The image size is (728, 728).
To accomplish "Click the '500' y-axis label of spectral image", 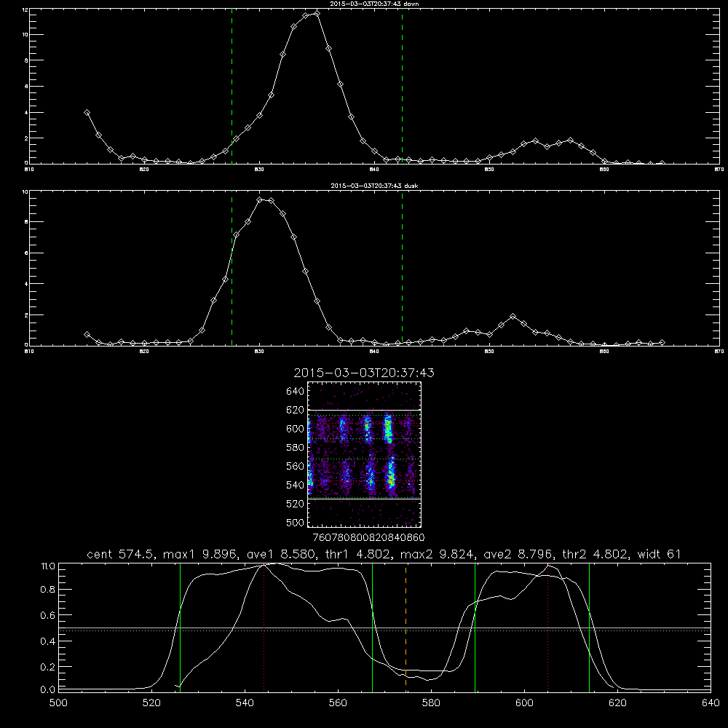I will click(295, 522).
